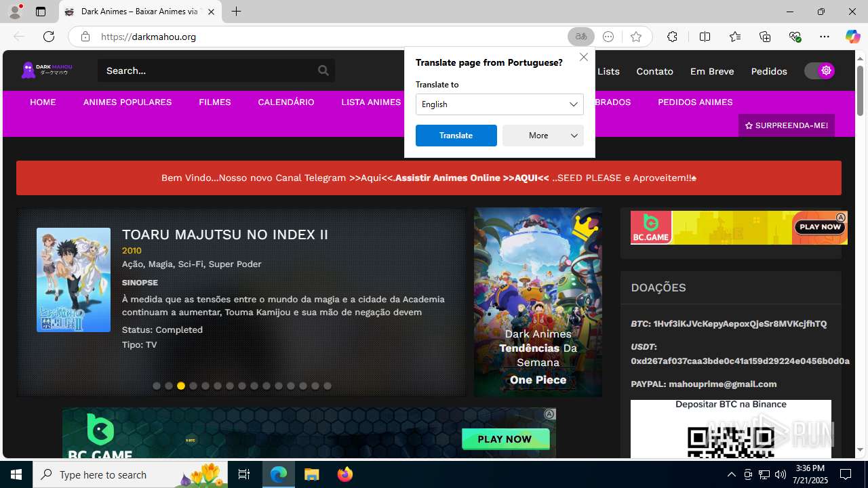Image resolution: width=868 pixels, height=488 pixels.
Task: Open File Explorer from taskbar
Action: pos(311,474)
